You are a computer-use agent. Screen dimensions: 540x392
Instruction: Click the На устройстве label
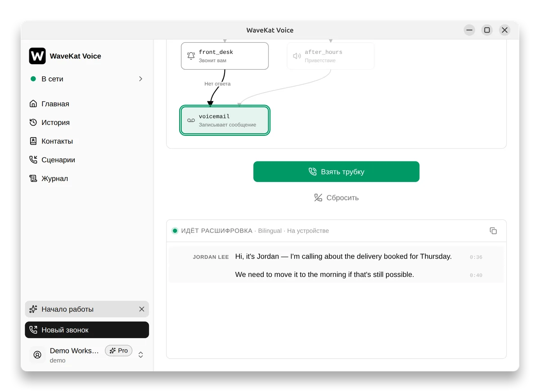[x=308, y=231]
